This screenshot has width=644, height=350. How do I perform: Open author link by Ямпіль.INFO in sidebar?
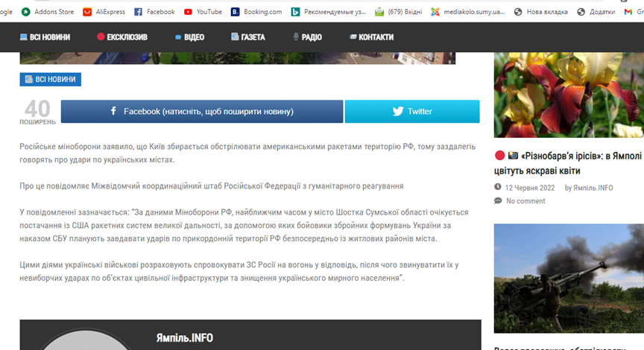point(589,188)
